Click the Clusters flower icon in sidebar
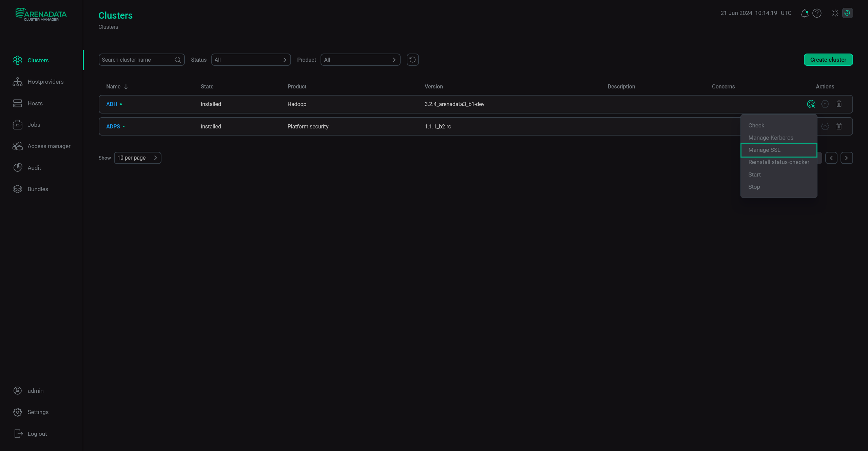This screenshot has height=451, width=868. tap(18, 60)
